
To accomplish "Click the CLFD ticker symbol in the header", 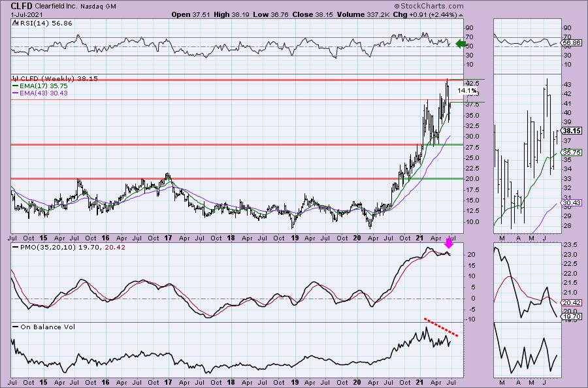I will [22, 6].
